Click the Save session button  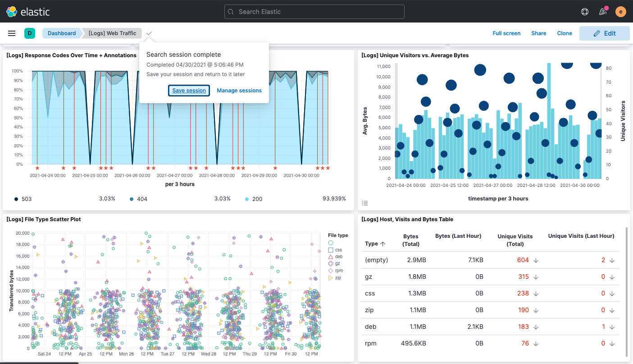tap(189, 91)
